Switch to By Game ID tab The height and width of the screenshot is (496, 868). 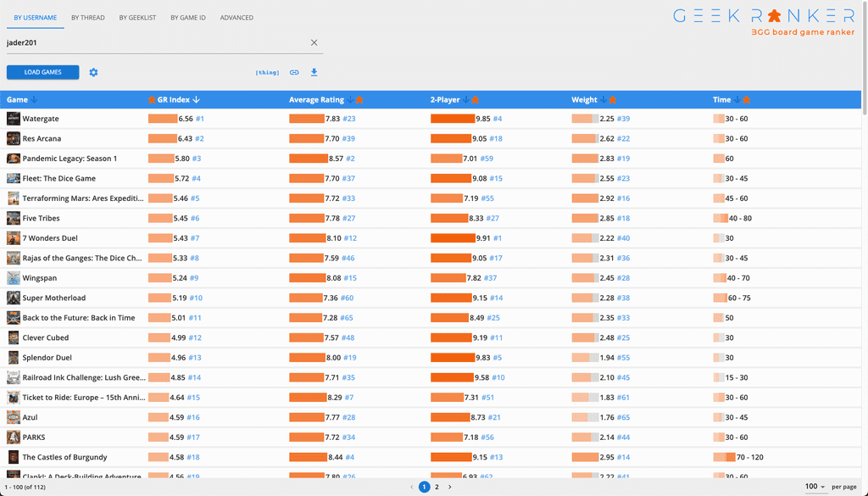(x=188, y=18)
